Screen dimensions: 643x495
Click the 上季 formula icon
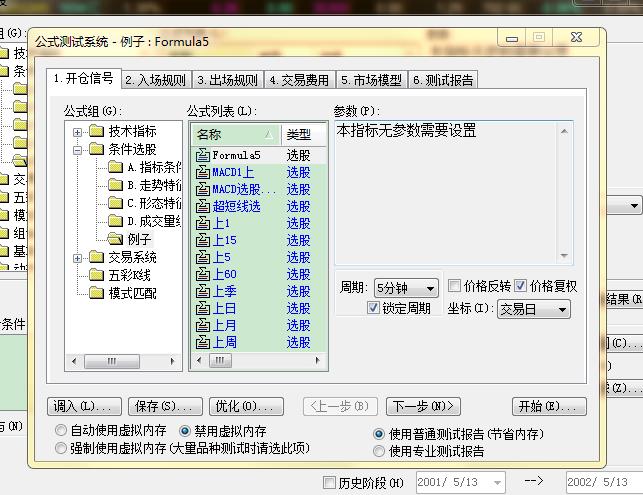point(203,291)
